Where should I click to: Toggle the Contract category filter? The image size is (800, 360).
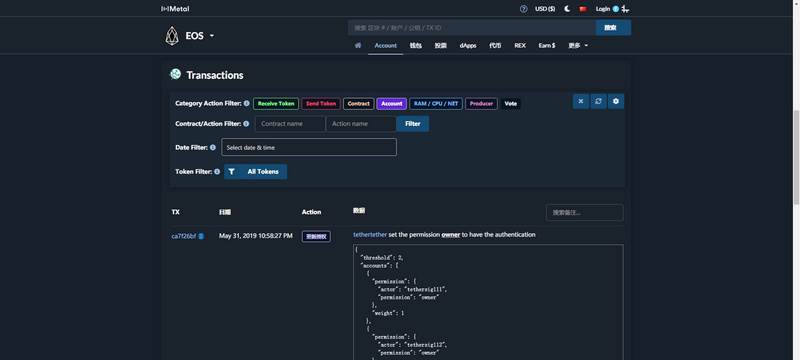pyautogui.click(x=359, y=104)
